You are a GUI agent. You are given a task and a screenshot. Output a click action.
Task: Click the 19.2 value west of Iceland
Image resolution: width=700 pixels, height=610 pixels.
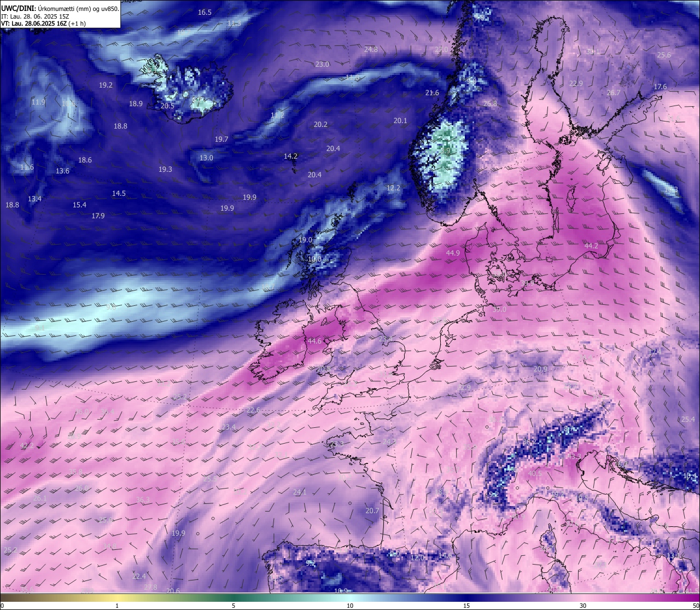(x=106, y=85)
